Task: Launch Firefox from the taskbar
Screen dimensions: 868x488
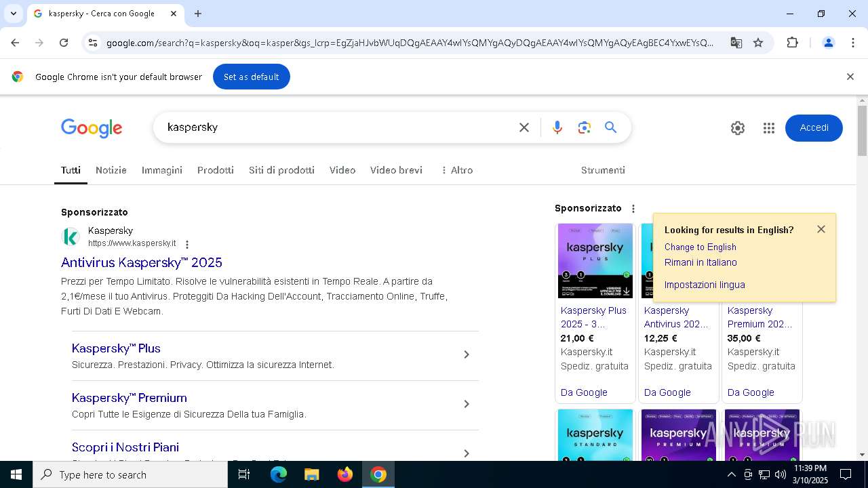Action: click(345, 474)
